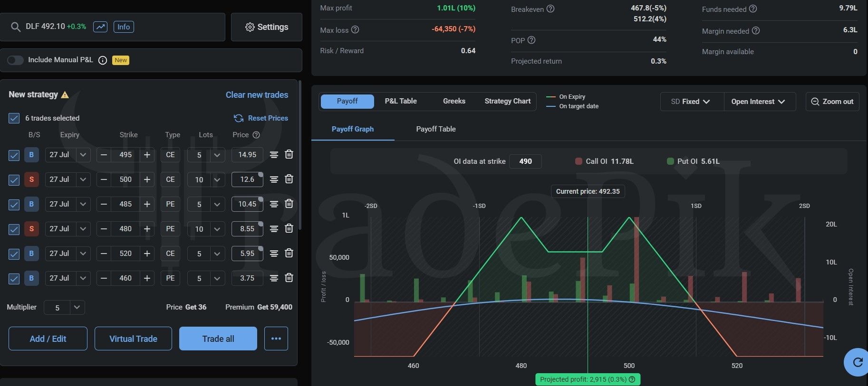Viewport: 868px width, 386px height.
Task: Open expiry dropdown for 500 CE row
Action: (x=83, y=179)
